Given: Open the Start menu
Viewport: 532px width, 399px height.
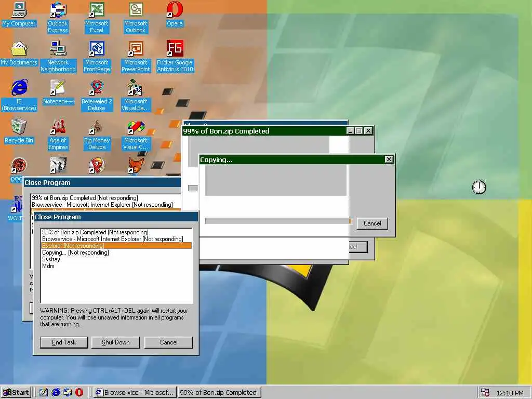Looking at the screenshot, I should coord(16,393).
